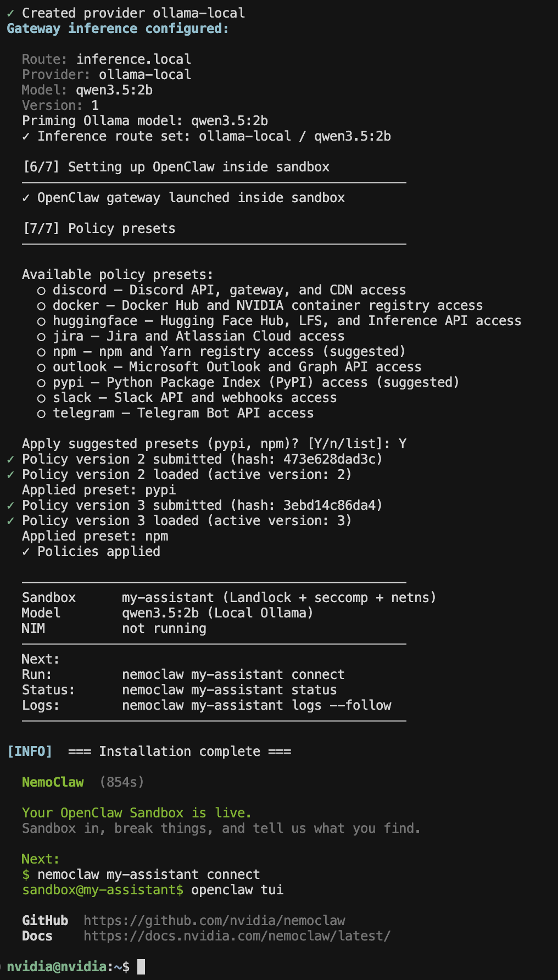Select the discord preset circle
The image size is (558, 980).
[x=41, y=291]
